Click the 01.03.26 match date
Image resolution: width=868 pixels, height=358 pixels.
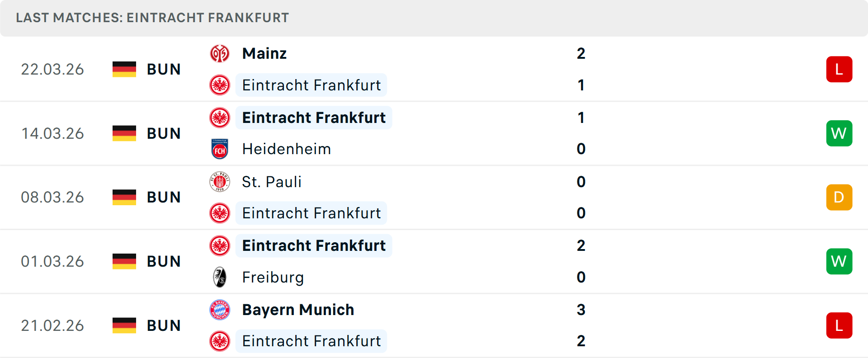click(52, 261)
